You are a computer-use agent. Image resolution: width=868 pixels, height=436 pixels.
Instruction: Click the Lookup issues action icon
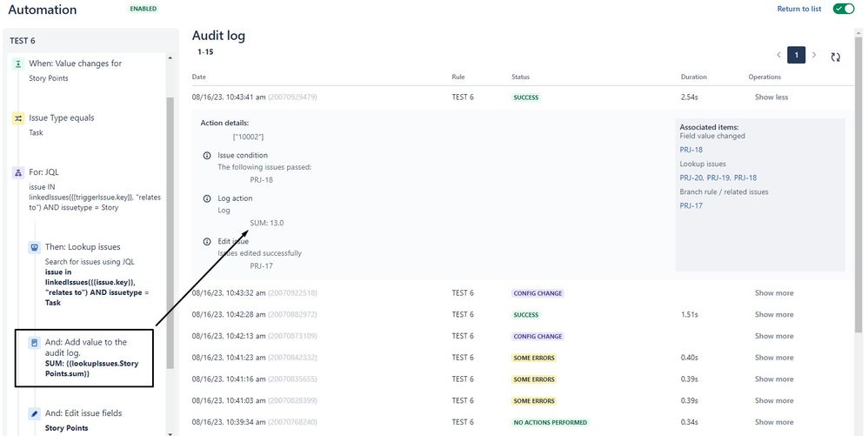(35, 247)
